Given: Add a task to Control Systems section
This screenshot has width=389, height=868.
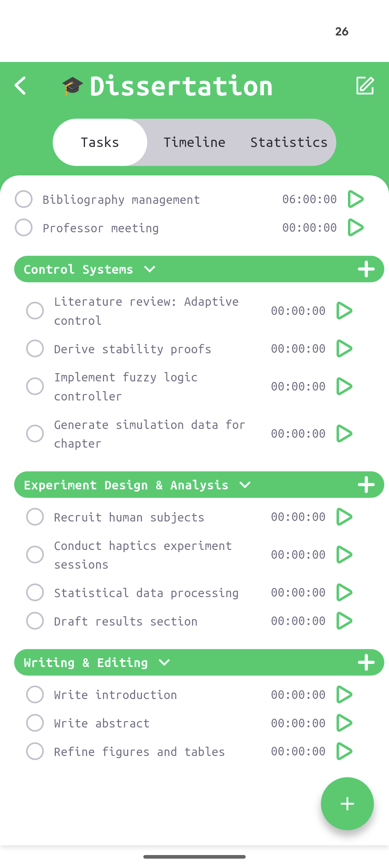Looking at the screenshot, I should pos(366,269).
